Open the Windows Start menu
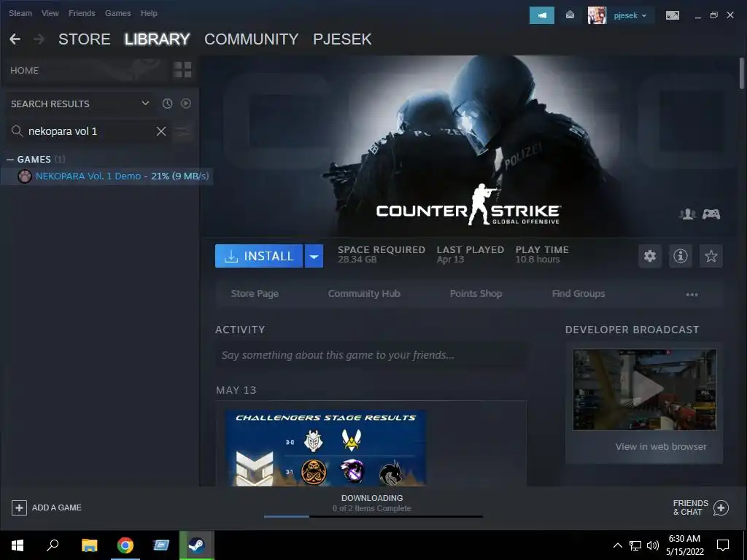The width and height of the screenshot is (747, 560). (x=18, y=545)
